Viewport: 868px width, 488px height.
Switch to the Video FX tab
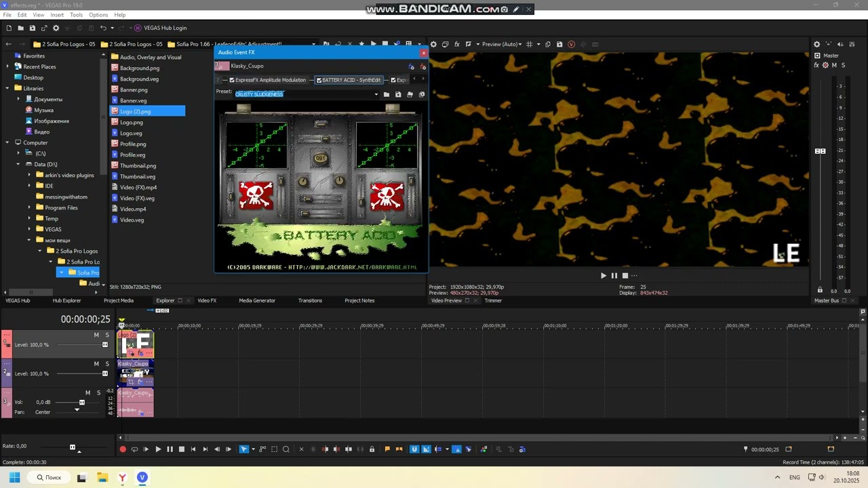[x=207, y=300]
